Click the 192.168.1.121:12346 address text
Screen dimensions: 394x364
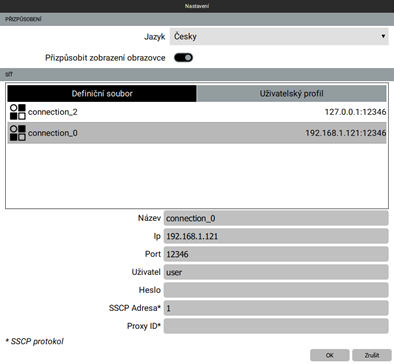[346, 133]
